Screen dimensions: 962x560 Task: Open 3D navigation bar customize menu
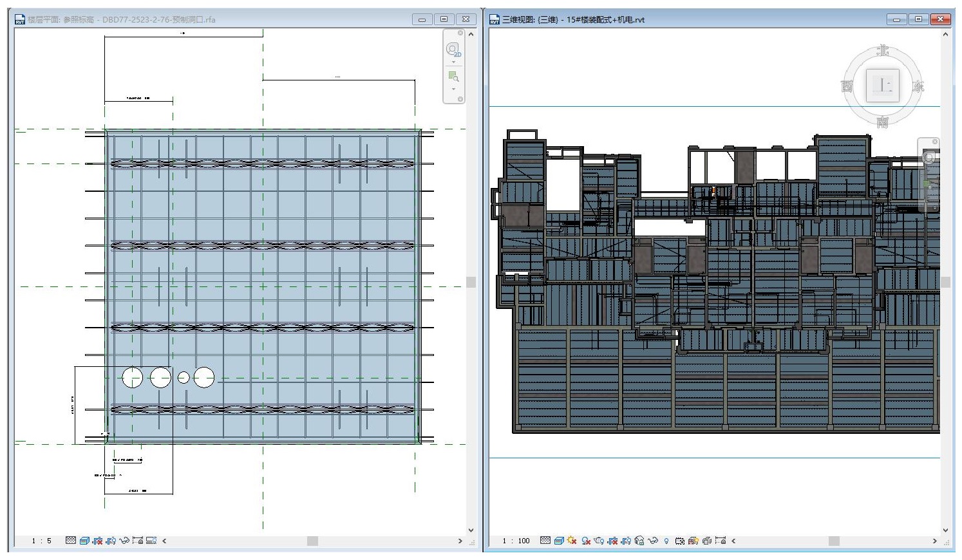(x=935, y=208)
